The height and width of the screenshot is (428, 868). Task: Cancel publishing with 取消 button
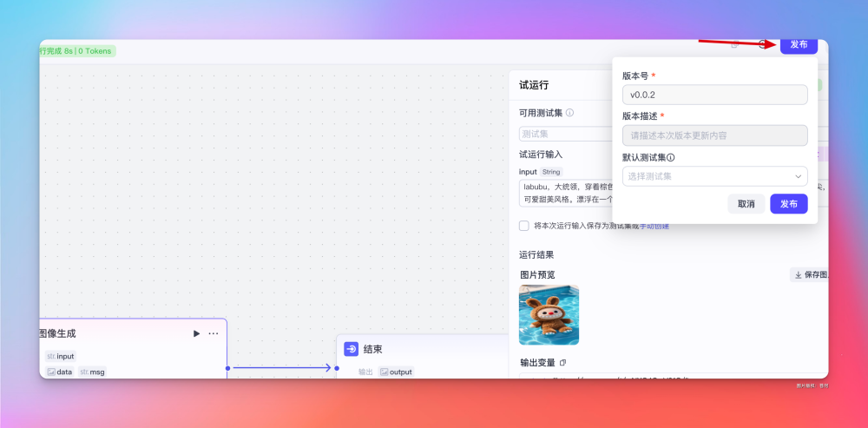pyautogui.click(x=746, y=204)
